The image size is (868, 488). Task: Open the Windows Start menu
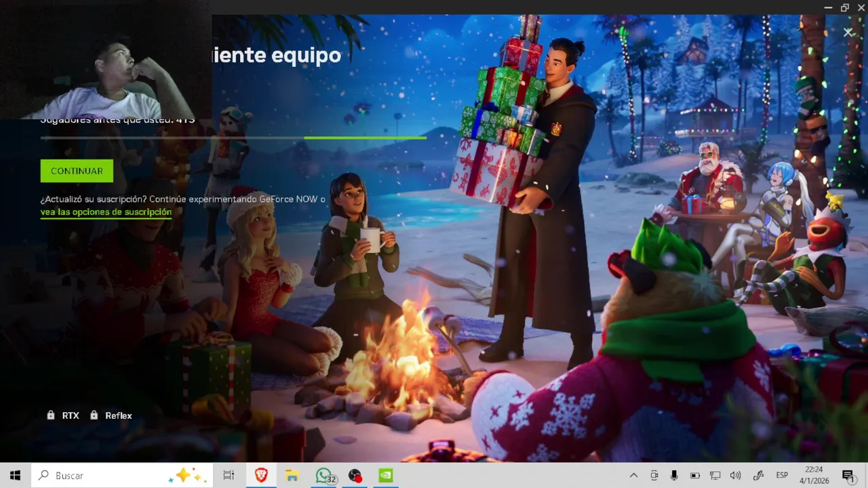(x=15, y=476)
